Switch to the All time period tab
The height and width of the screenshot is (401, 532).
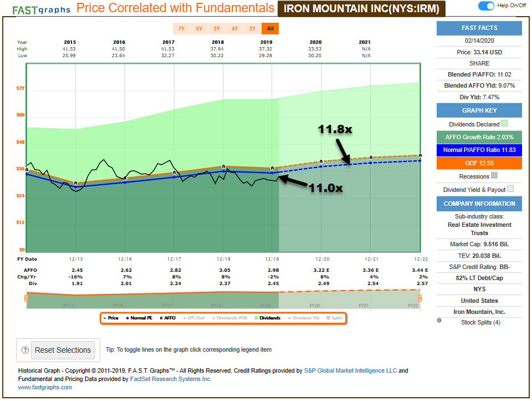coord(270,28)
